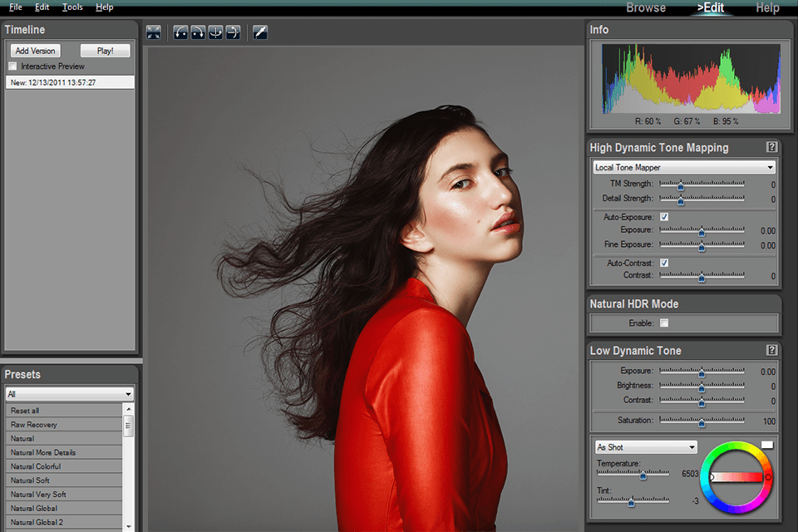Open the Local Tone Mapper dropdown
Viewport: 798px width, 532px height.
[x=684, y=167]
